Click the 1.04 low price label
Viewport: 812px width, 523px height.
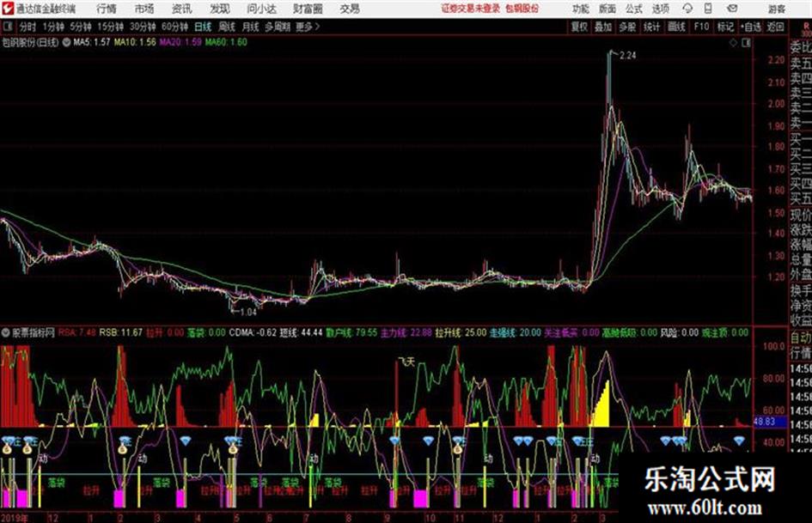point(248,312)
